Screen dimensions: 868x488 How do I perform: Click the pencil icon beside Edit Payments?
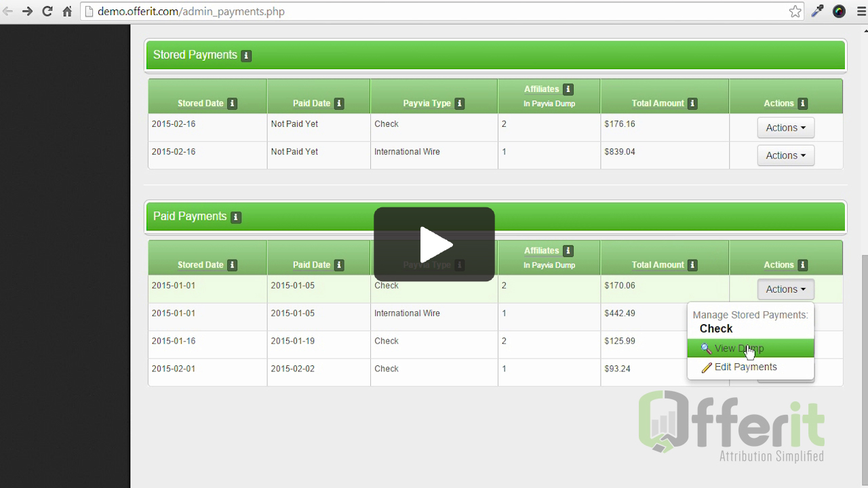(x=706, y=367)
